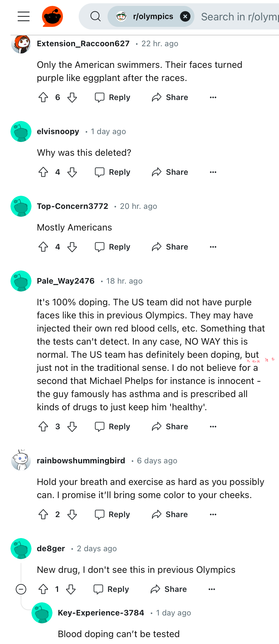Collapse the de8ger comment thread

(x=21, y=589)
